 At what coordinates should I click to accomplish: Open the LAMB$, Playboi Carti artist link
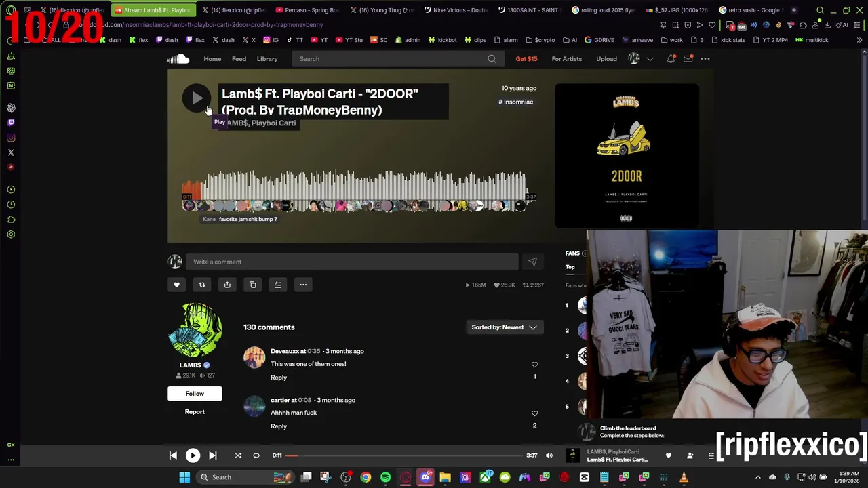262,123
